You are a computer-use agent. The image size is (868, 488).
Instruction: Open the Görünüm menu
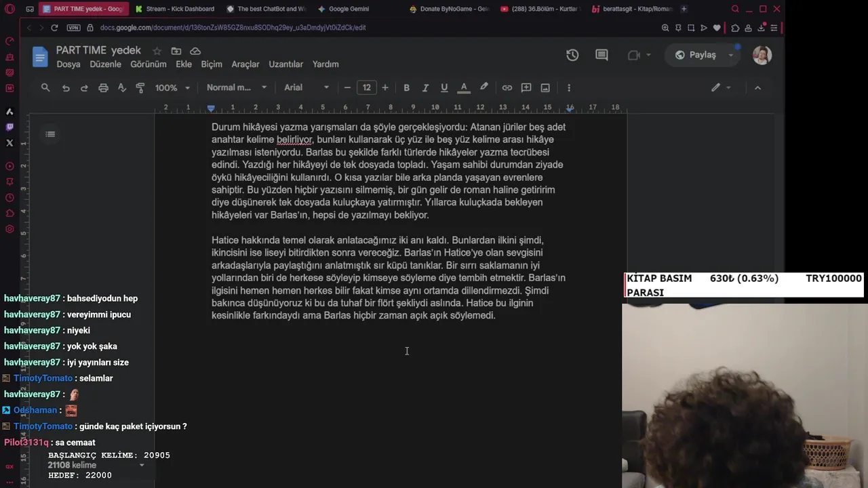[x=149, y=64]
